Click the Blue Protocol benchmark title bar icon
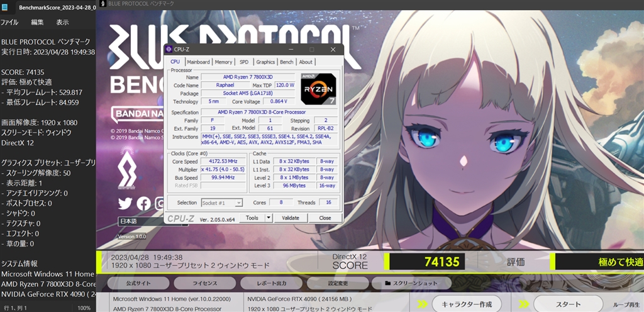Viewport: 644px width, 312px height. 103,4
